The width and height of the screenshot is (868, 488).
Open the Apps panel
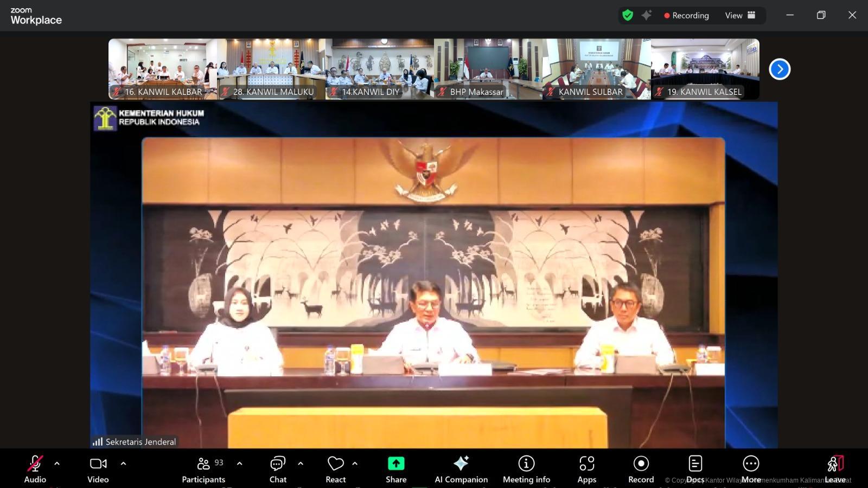click(x=586, y=469)
